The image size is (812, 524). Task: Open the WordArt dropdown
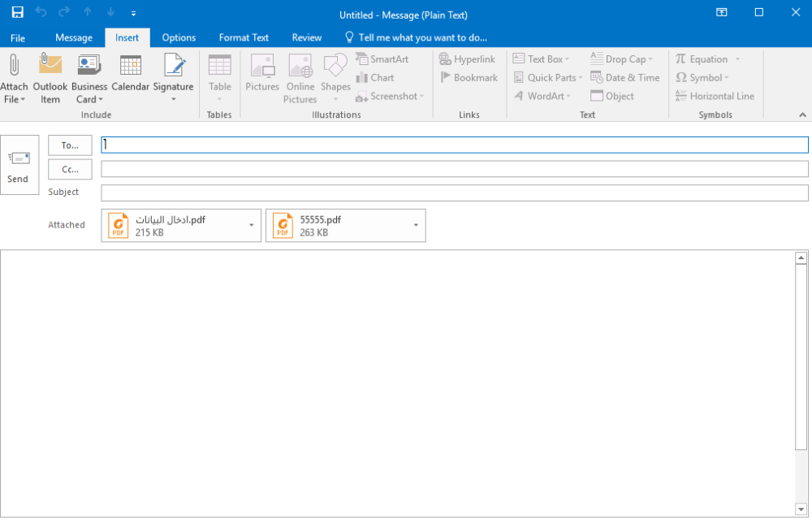[542, 97]
